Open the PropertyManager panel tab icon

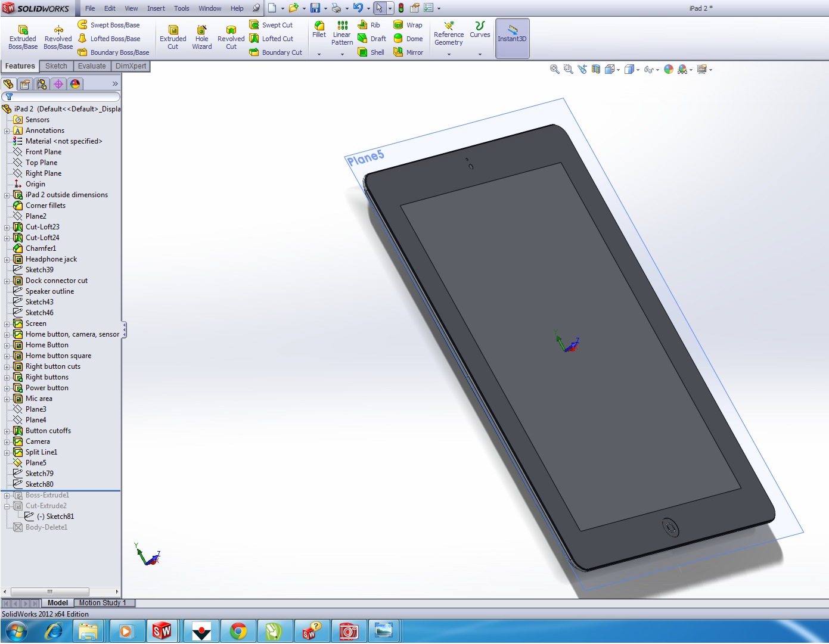[x=25, y=84]
